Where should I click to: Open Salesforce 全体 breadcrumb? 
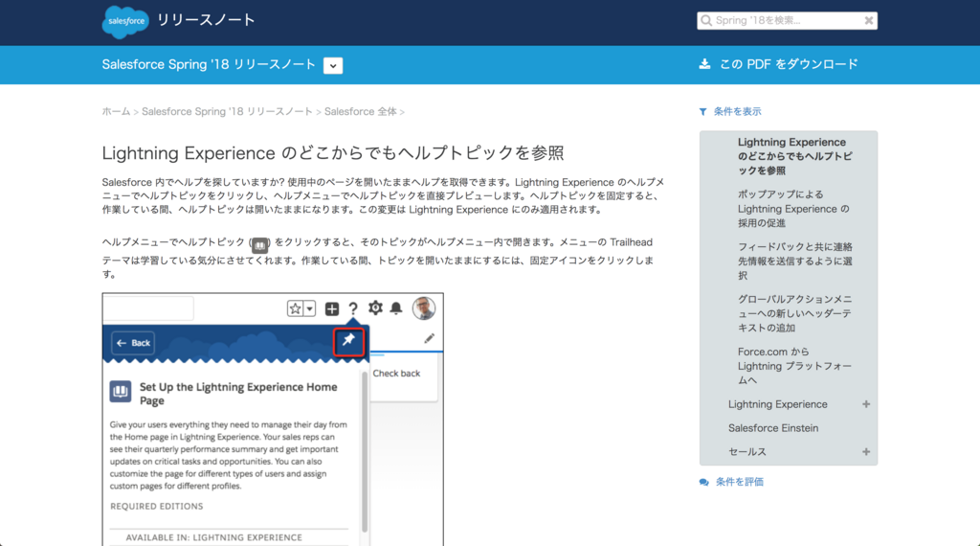(360, 111)
